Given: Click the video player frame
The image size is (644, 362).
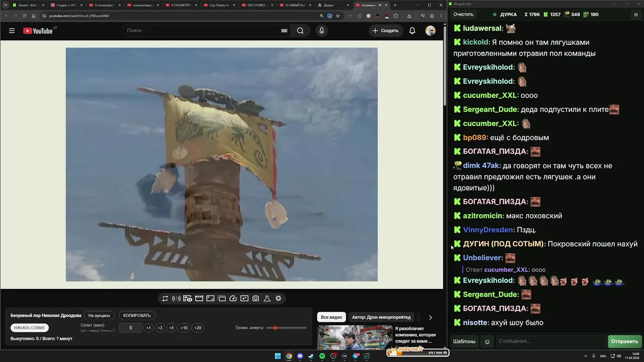Looking at the screenshot, I should [x=221, y=164].
